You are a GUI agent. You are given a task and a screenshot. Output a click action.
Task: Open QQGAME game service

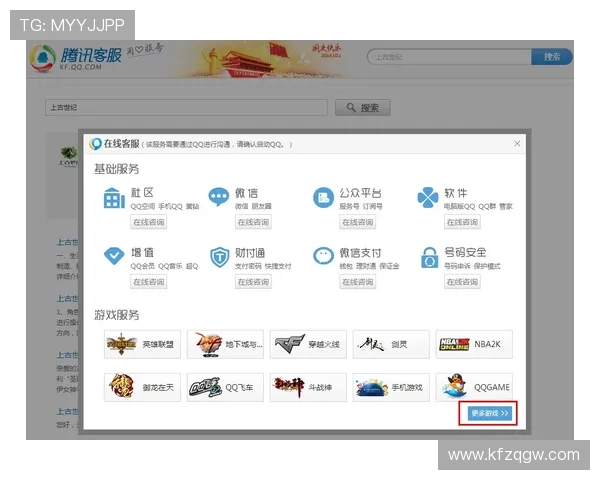coord(474,387)
